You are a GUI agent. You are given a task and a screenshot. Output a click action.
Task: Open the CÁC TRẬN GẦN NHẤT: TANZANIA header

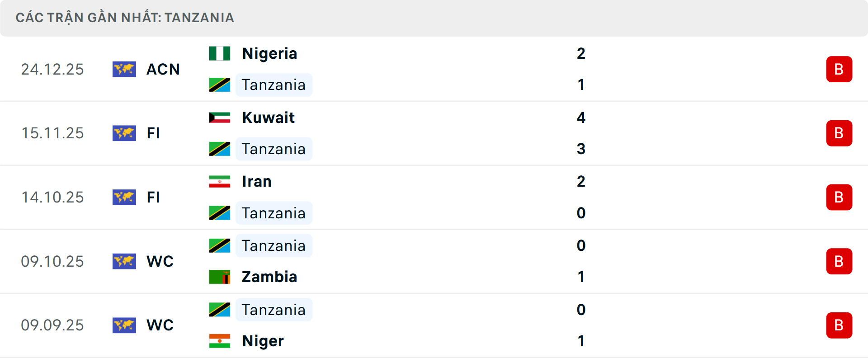[125, 18]
